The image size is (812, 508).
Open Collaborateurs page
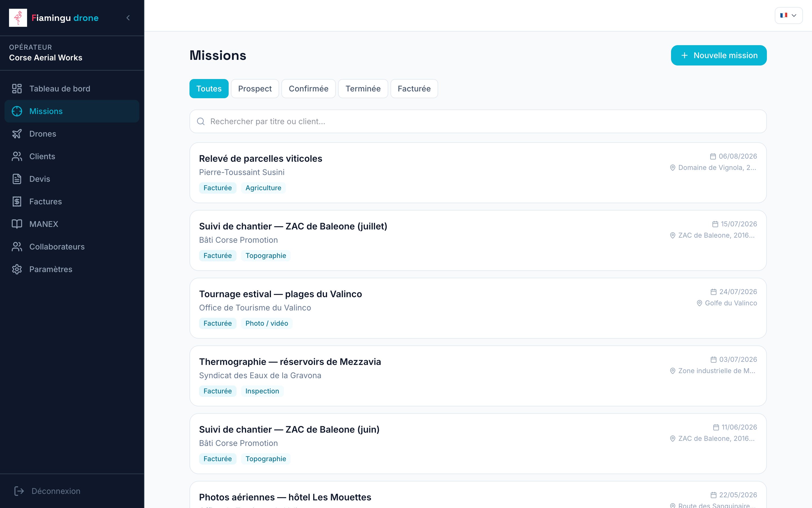(x=72, y=247)
